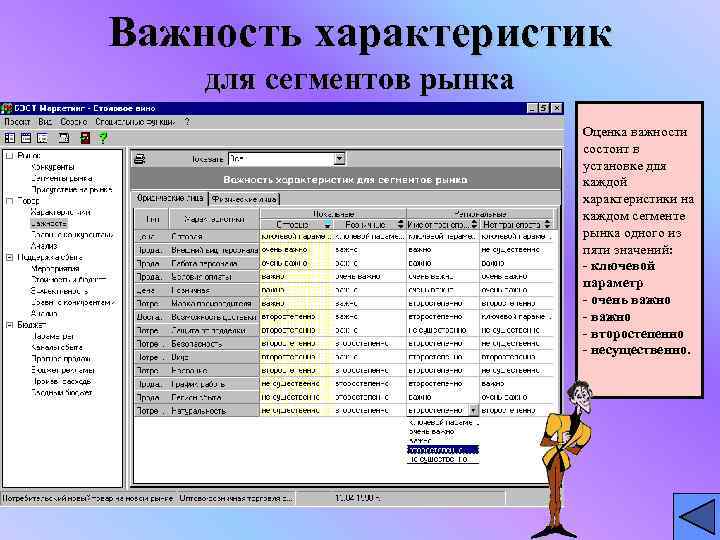
Task: Select Сегменты рынка in the tree
Action: point(62,178)
